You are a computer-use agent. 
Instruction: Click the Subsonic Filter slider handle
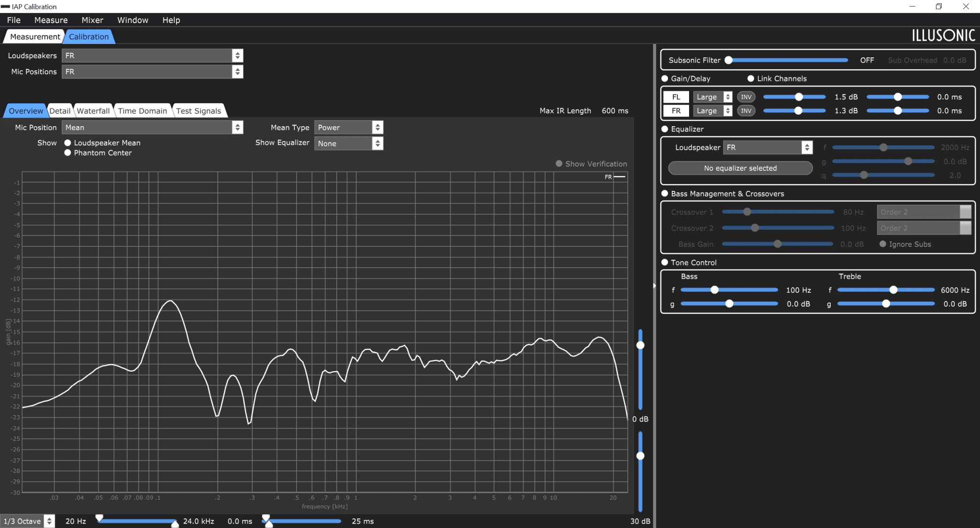(729, 60)
